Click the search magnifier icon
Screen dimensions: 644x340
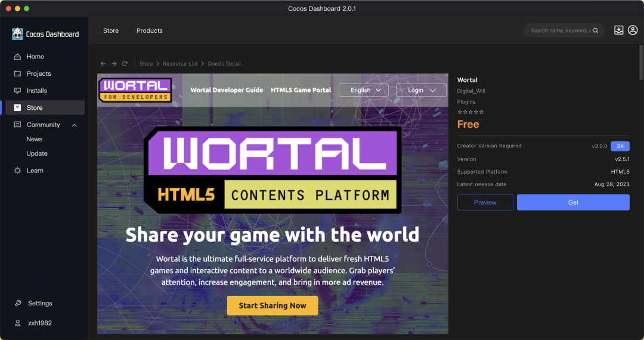point(595,30)
